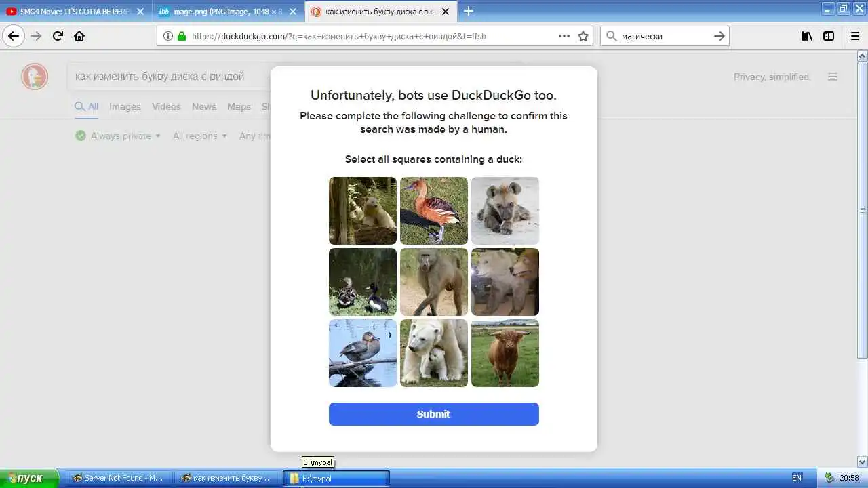Screen dimensions: 868x488
Task: Open the browser hamburger menu
Action: point(855,36)
